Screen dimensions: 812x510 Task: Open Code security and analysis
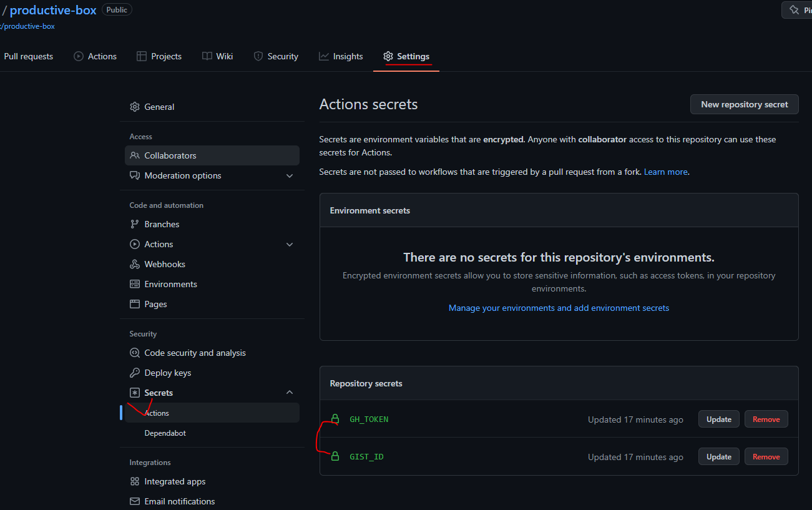(212, 353)
